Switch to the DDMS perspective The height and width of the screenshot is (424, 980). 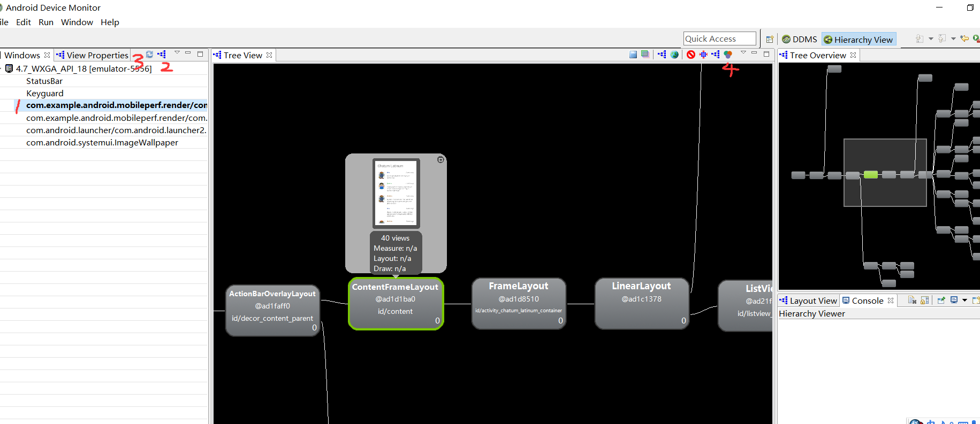800,39
